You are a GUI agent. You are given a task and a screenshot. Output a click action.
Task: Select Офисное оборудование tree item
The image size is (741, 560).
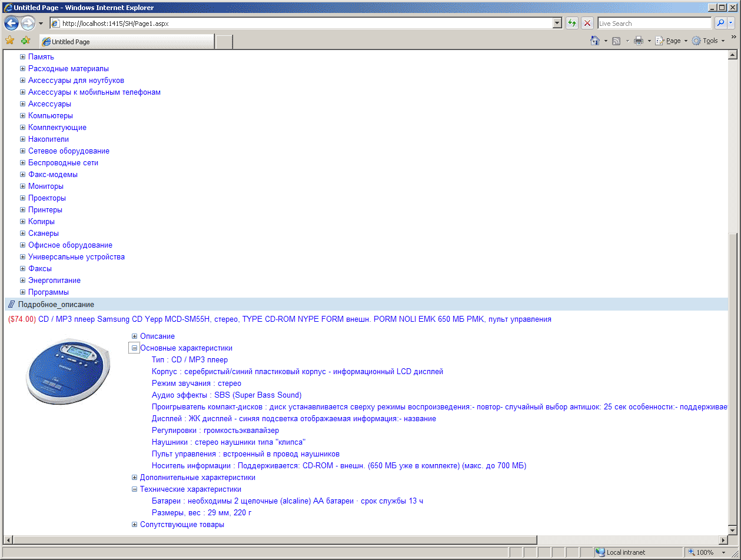pos(70,245)
